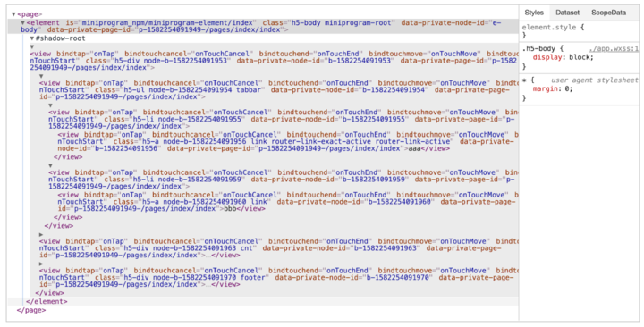This screenshot has width=644, height=327.
Task: Expand the h5-div cnt view node
Action: pyautogui.click(x=41, y=235)
